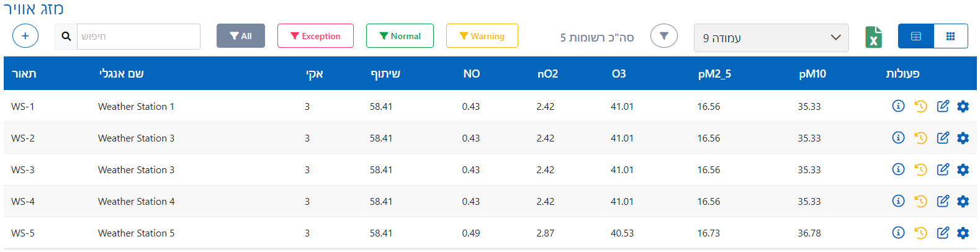Open info icon for WS-5 row
Viewport: 980px width, 252px height.
click(x=898, y=233)
